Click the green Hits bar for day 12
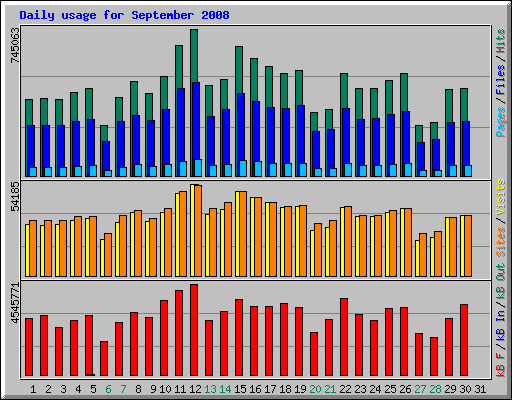Screen dimensions: 512x400 pyautogui.click(x=194, y=55)
